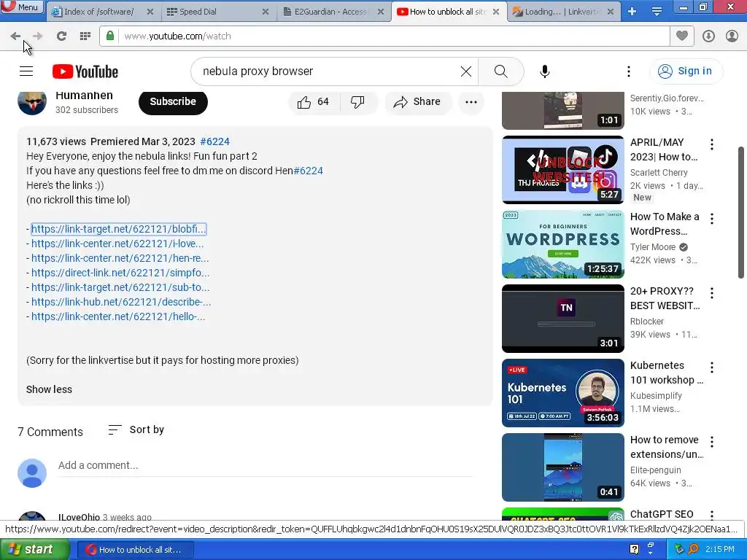Collapse the description with Show less
This screenshot has width=747, height=560.
pyautogui.click(x=49, y=389)
